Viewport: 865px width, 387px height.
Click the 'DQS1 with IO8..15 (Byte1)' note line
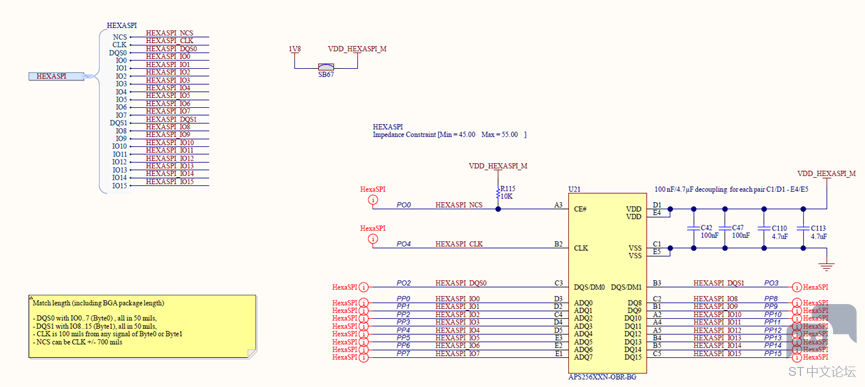(x=95, y=326)
